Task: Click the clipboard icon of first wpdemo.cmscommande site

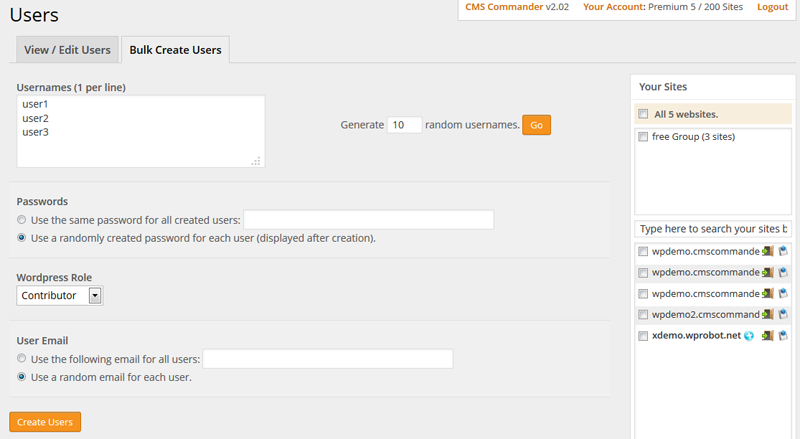Action: (x=783, y=251)
